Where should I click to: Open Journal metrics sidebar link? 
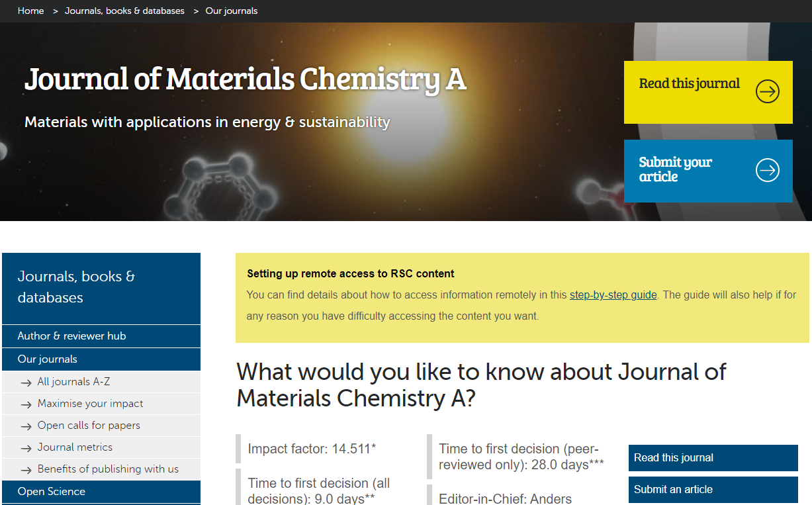click(x=75, y=447)
